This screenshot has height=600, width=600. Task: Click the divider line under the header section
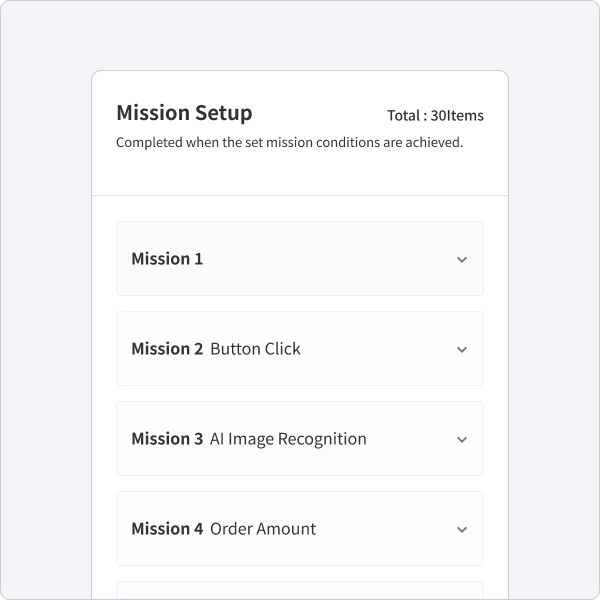tap(300, 196)
